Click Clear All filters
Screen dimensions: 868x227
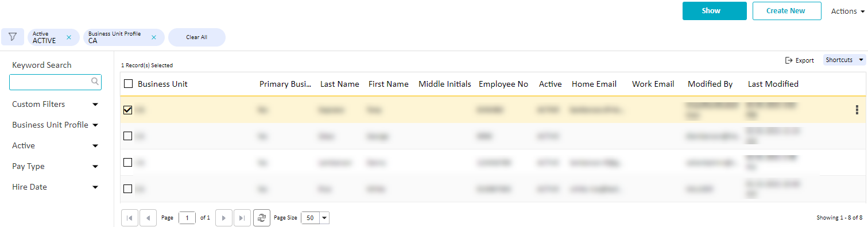[196, 37]
